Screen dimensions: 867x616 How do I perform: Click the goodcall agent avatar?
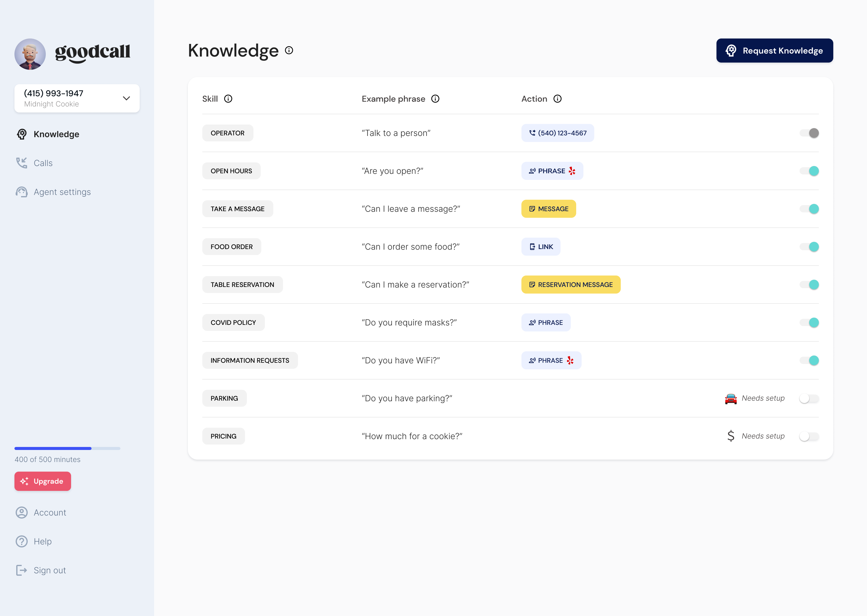click(x=30, y=54)
